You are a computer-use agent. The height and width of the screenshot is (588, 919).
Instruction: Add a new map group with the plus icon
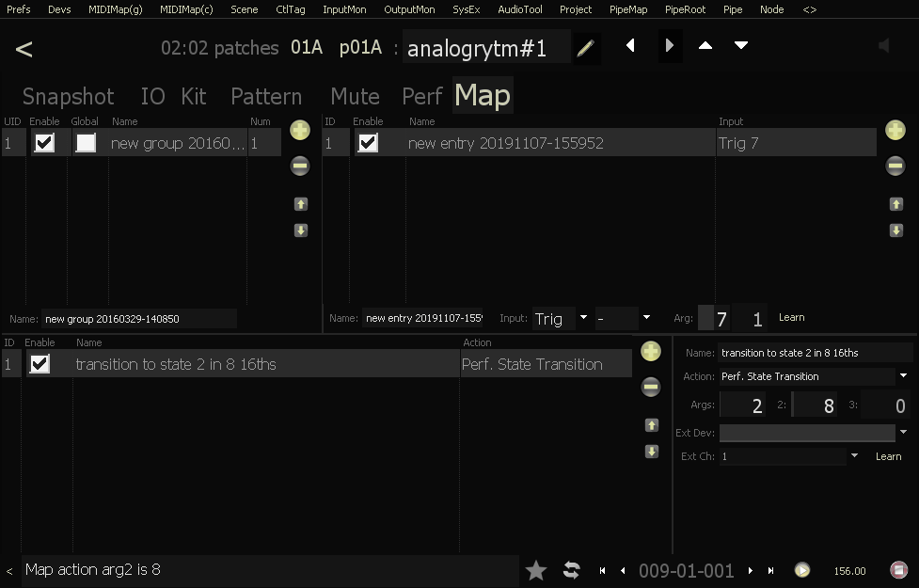tap(300, 131)
